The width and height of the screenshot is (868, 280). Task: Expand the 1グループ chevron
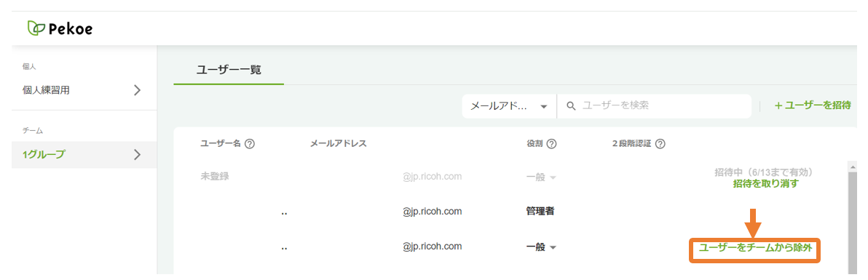pos(138,154)
